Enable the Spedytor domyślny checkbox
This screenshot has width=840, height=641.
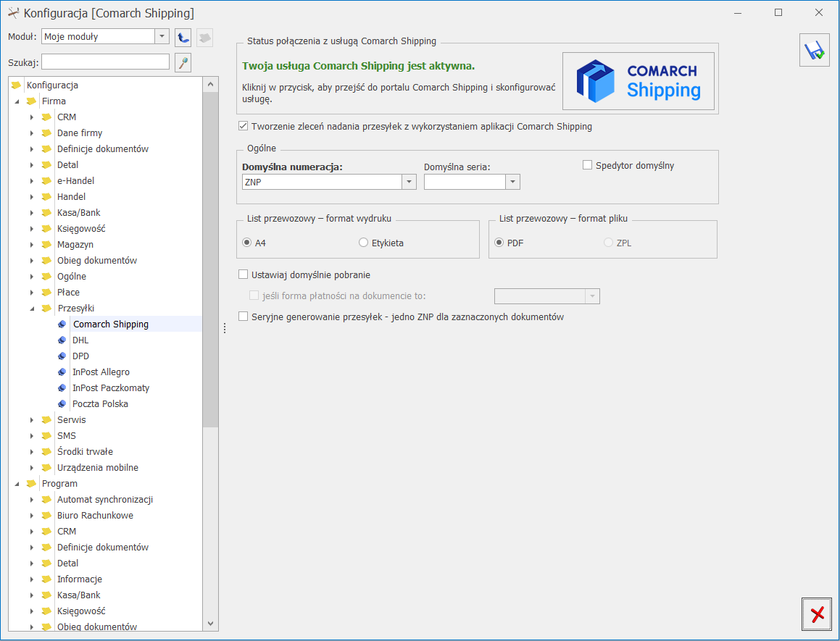pyautogui.click(x=587, y=165)
